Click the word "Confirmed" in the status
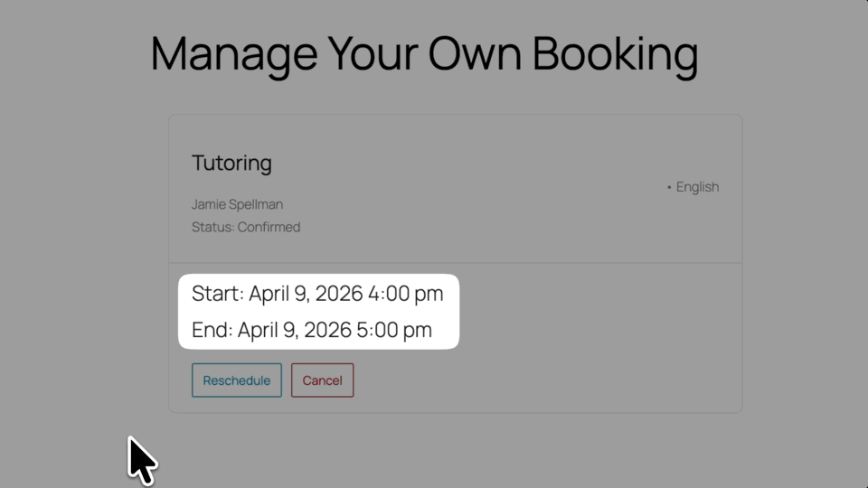The width and height of the screenshot is (868, 488). click(269, 227)
